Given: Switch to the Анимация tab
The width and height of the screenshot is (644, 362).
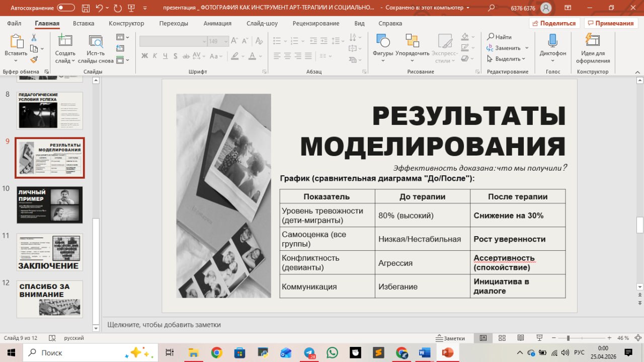Looking at the screenshot, I should point(217,23).
